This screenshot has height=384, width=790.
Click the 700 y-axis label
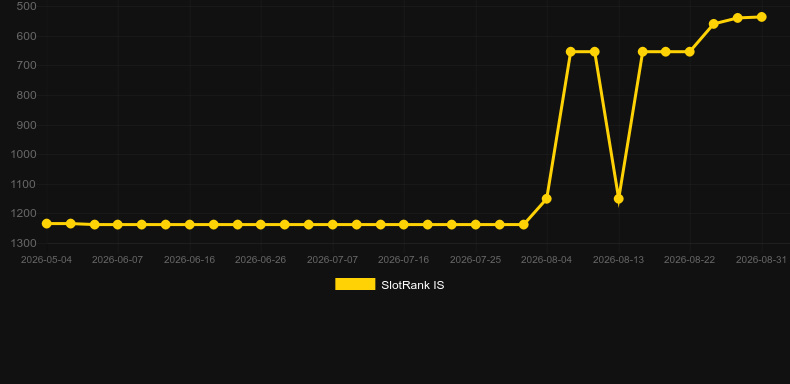[26, 66]
